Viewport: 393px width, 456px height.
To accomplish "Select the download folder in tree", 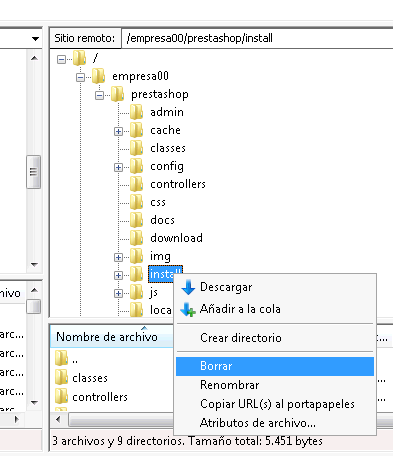I will tap(176, 238).
